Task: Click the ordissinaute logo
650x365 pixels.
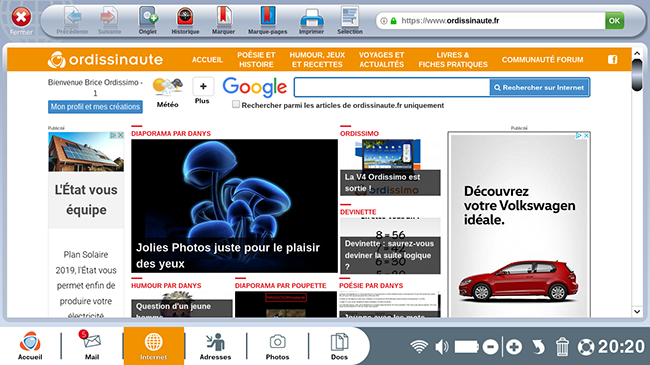Action: tap(105, 60)
